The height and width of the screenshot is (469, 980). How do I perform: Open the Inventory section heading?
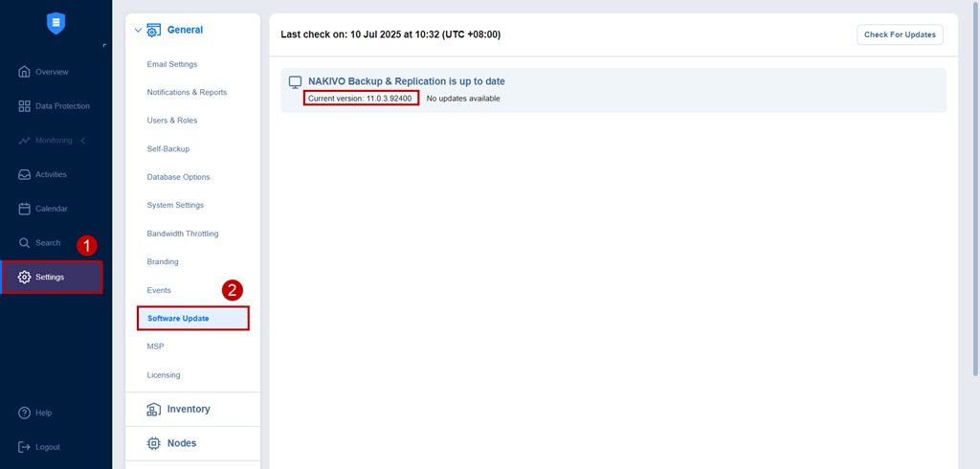click(189, 409)
